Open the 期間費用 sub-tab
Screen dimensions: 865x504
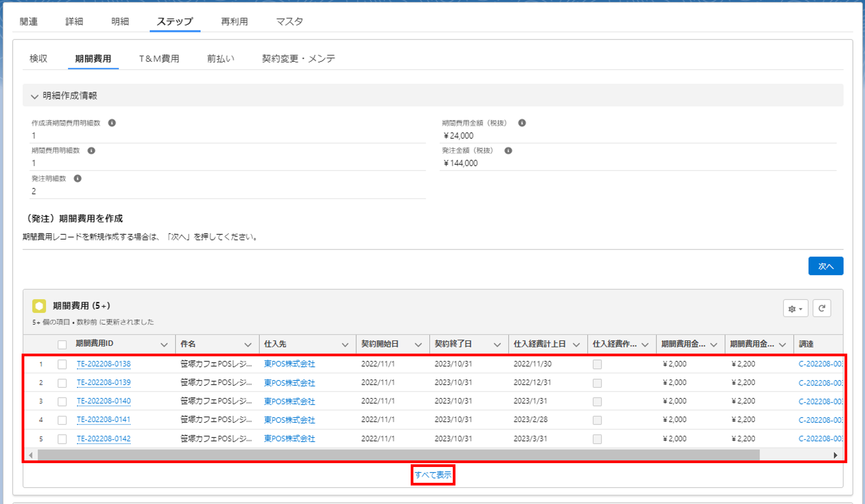coord(93,59)
